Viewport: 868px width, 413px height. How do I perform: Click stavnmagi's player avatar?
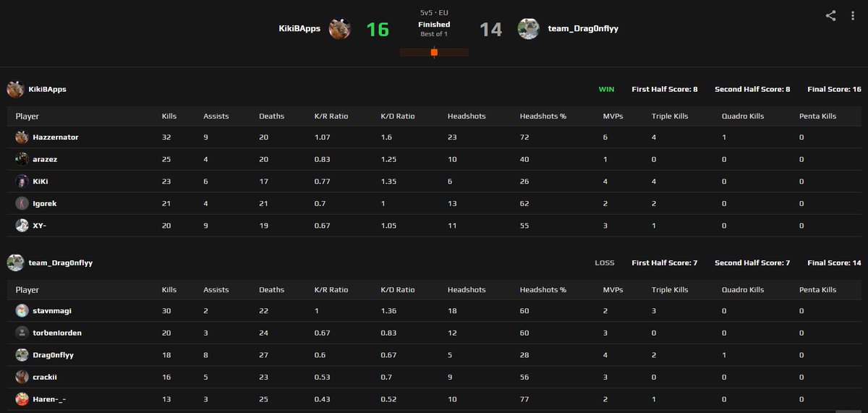(22, 310)
